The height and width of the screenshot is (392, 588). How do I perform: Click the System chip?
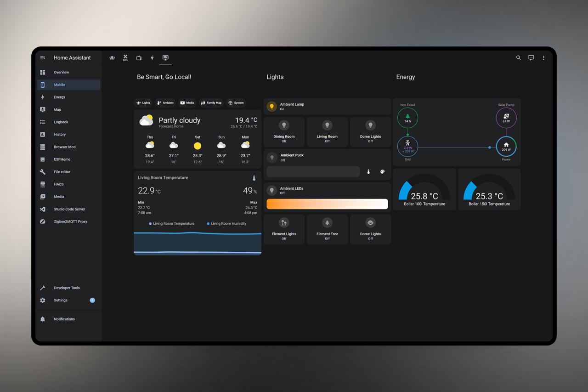[236, 103]
